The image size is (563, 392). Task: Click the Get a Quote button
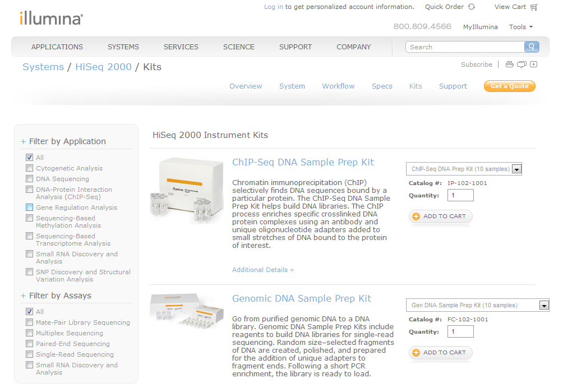(x=510, y=86)
